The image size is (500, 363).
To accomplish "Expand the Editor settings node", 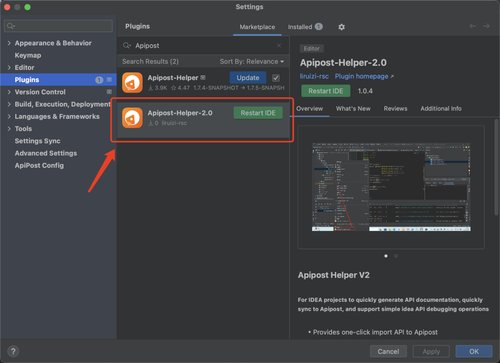I will [x=9, y=67].
